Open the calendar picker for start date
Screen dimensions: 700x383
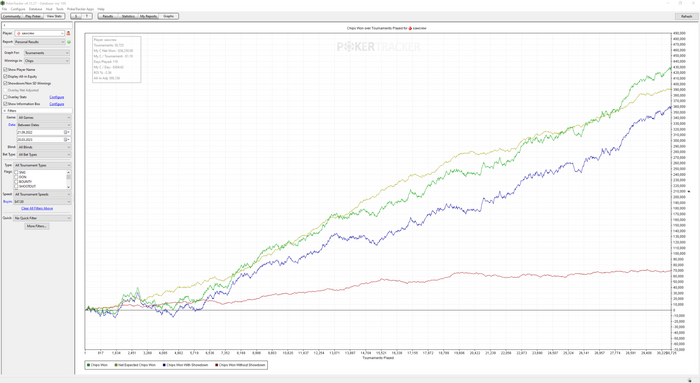[x=67, y=133]
